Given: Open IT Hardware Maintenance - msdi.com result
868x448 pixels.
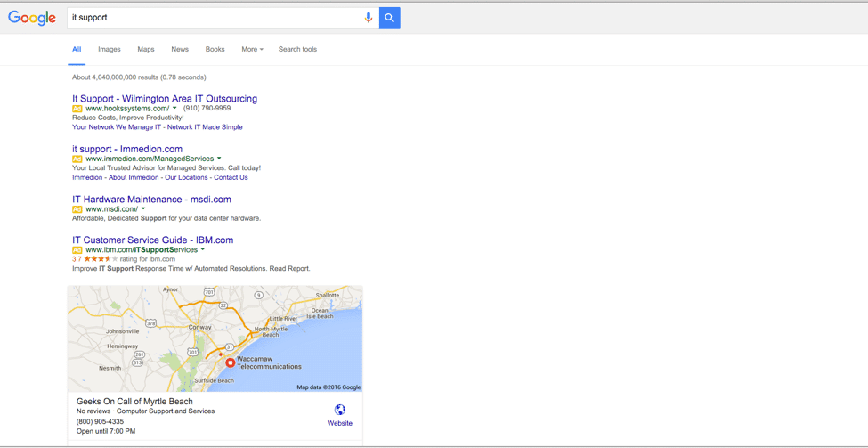Looking at the screenshot, I should 151,200.
